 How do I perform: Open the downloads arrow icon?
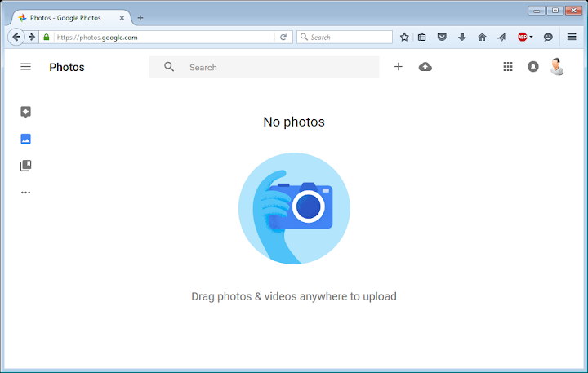coord(462,37)
